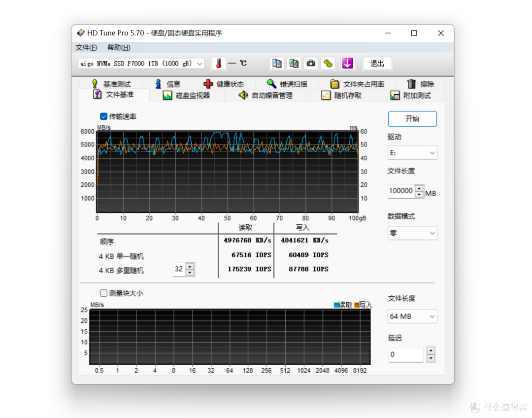
Task: Click the red cross health icon
Action: click(x=208, y=84)
